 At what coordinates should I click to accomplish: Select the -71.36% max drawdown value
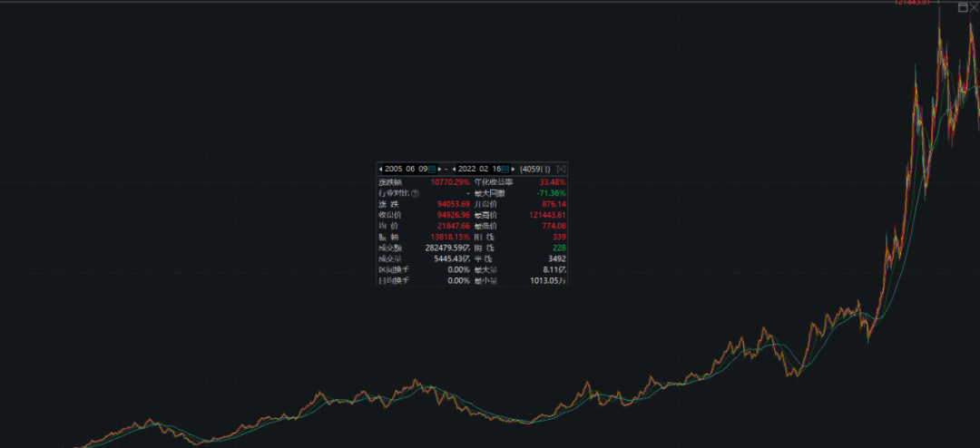point(552,194)
